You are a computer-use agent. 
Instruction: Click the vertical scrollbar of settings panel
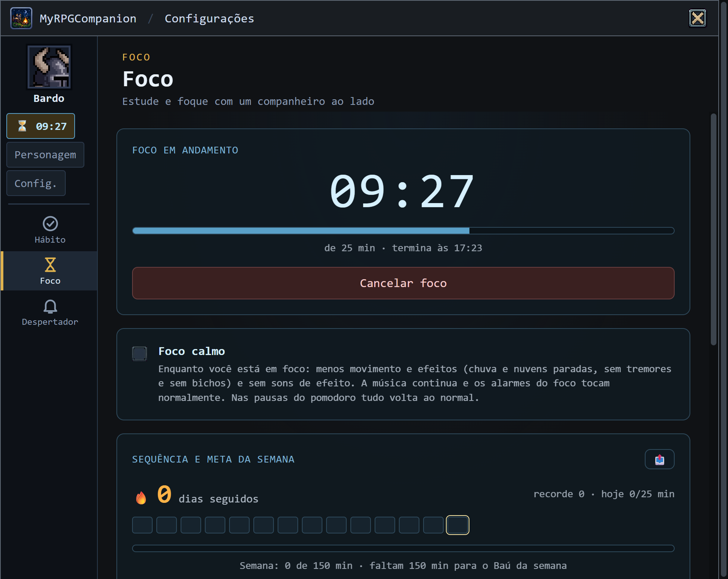tap(713, 229)
